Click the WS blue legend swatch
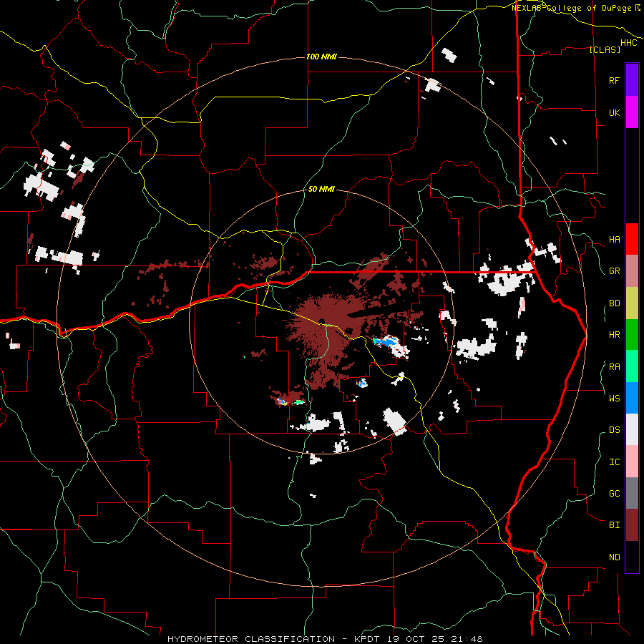This screenshot has height=644, width=644. pyautogui.click(x=632, y=398)
